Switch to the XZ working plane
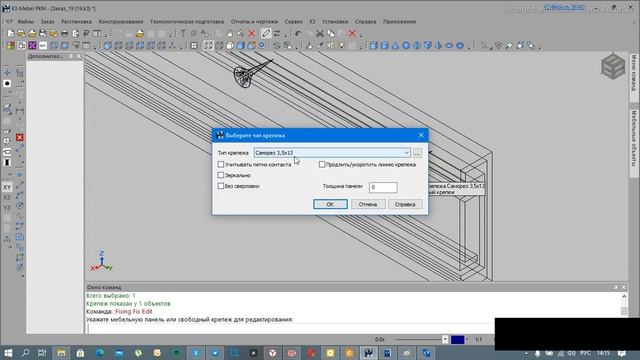This screenshot has width=640, height=360. [x=7, y=198]
